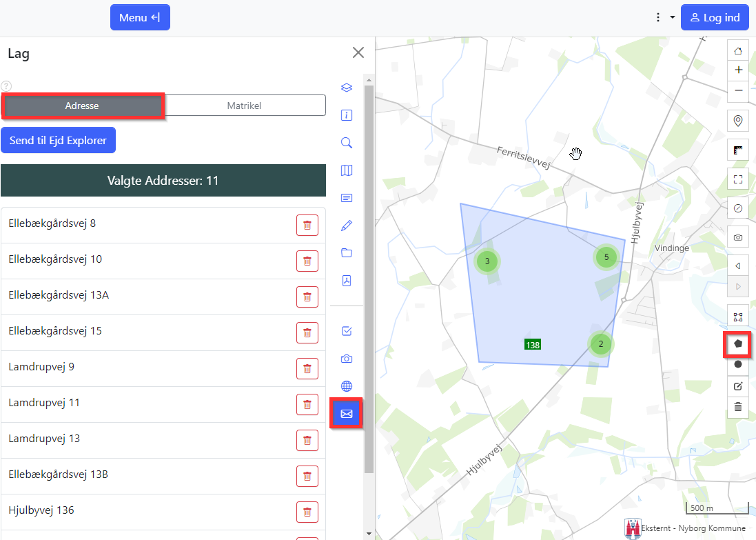This screenshot has width=756, height=540.
Task: Remove Lamdrupvej 11 from selected addresses
Action: pyautogui.click(x=307, y=404)
